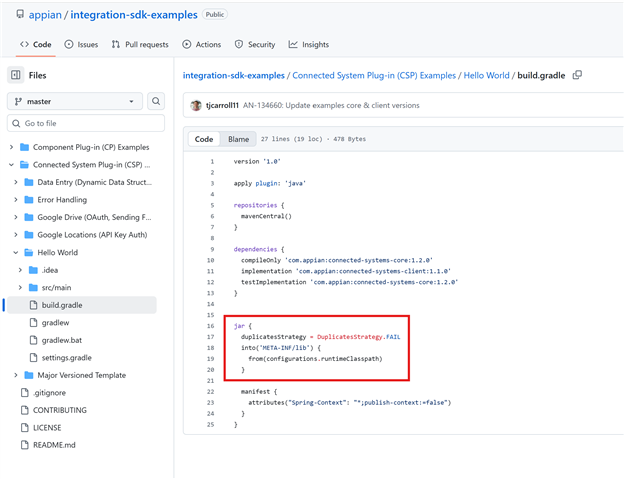Open the .gitignore file
The image size is (624, 479).
pyautogui.click(x=49, y=393)
